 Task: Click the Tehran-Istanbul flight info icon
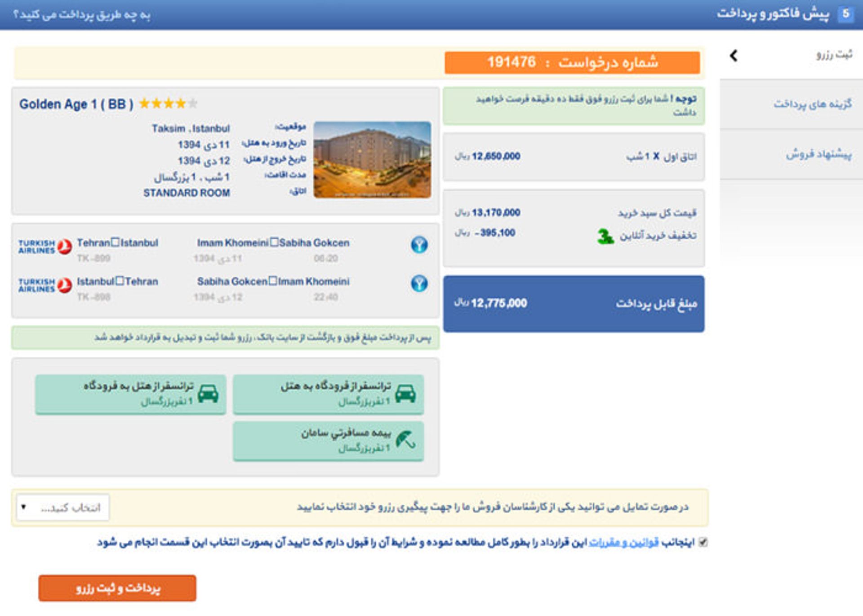(x=419, y=245)
